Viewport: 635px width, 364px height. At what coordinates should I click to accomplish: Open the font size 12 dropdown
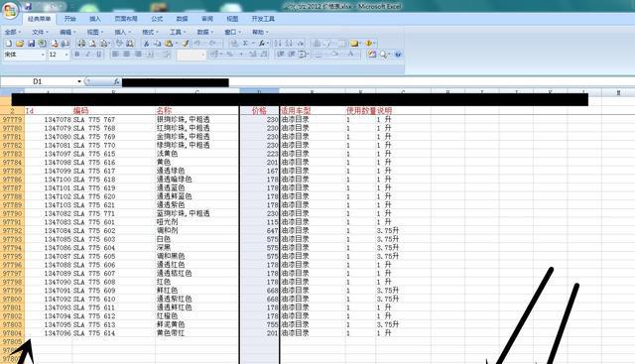tap(66, 55)
